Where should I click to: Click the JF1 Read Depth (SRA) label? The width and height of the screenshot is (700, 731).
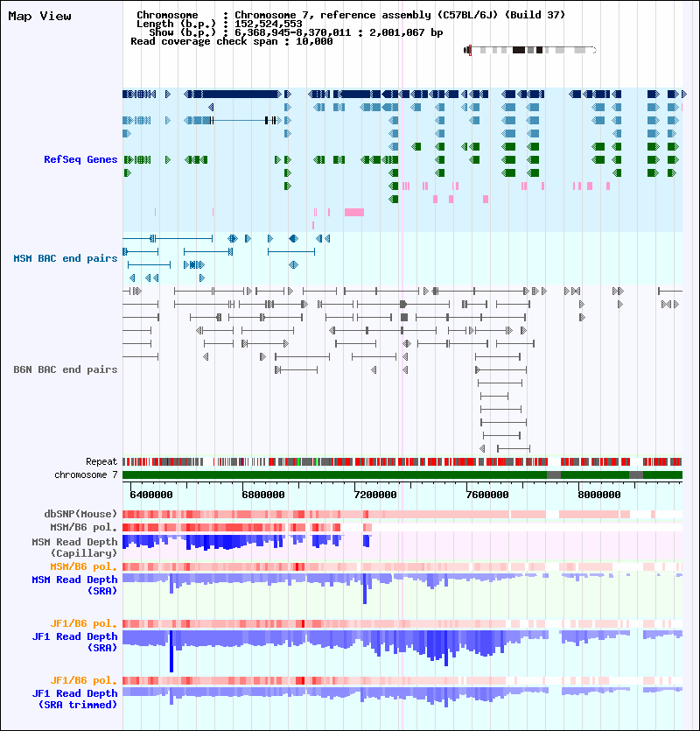pos(74,642)
